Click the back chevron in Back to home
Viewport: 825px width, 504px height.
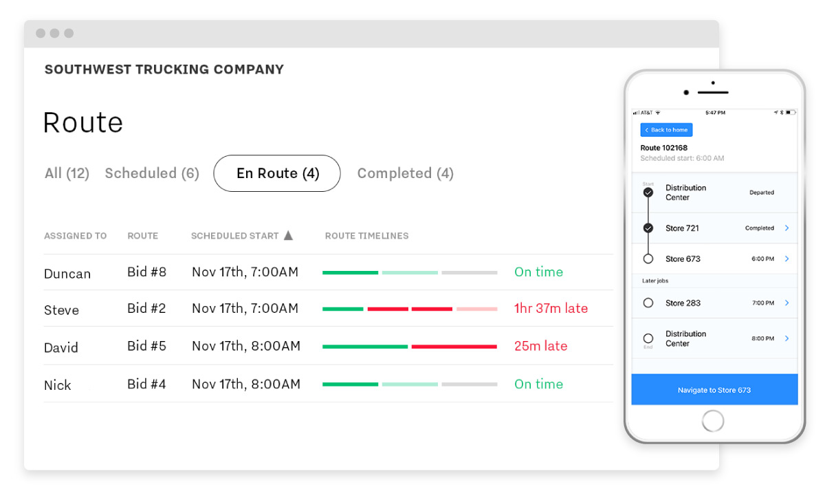pyautogui.click(x=646, y=129)
